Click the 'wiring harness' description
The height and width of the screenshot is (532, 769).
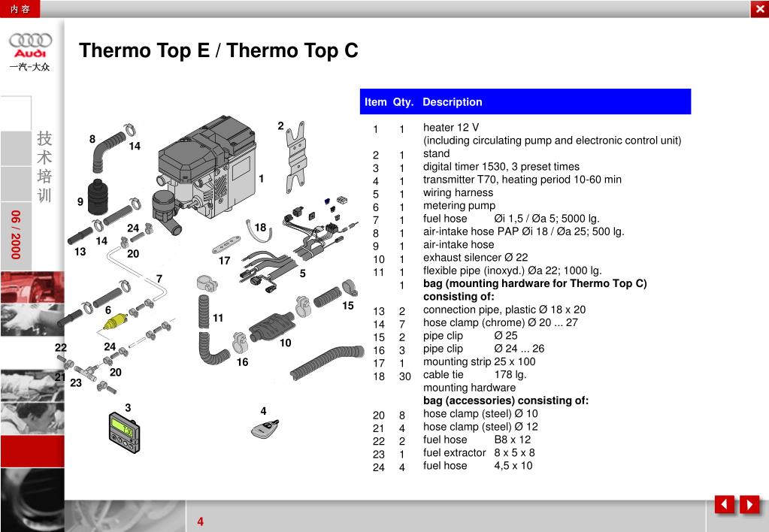(x=458, y=192)
